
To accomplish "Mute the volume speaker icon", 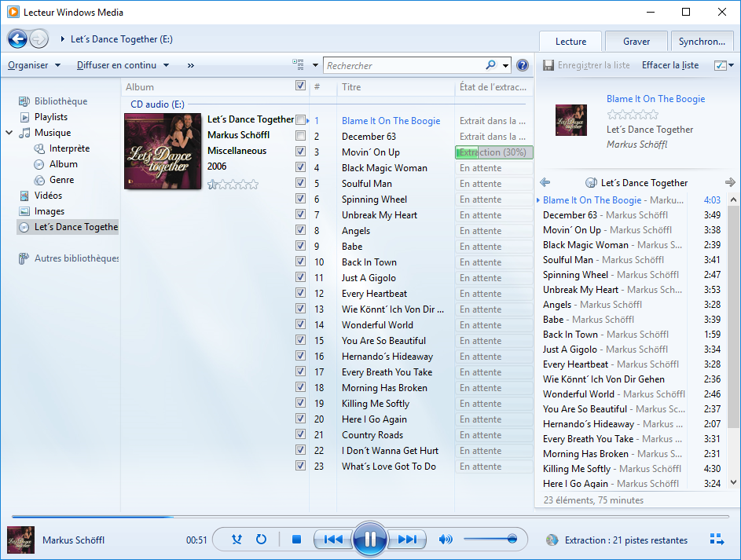I will 446,540.
